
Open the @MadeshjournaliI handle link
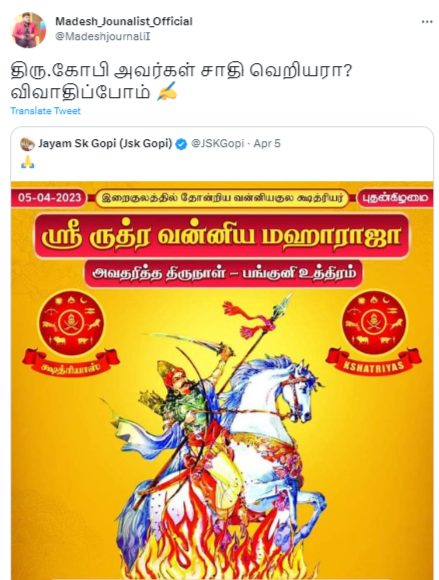(103, 37)
